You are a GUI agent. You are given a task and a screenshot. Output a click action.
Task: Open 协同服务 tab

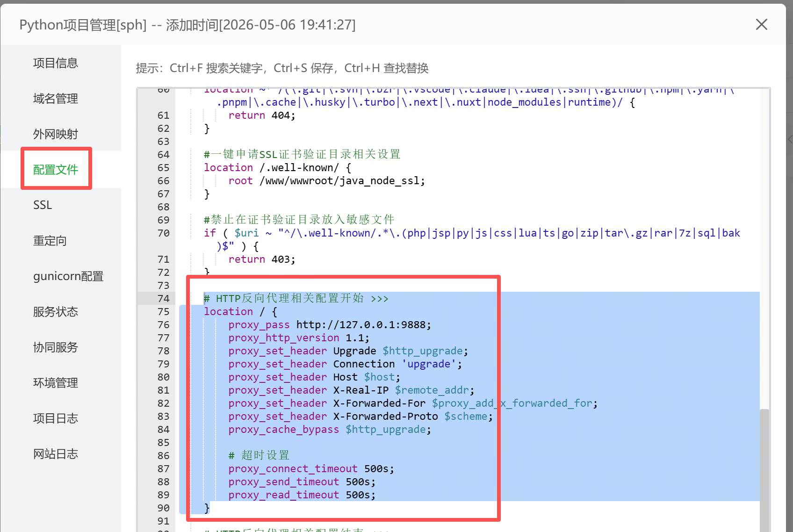[x=55, y=347]
